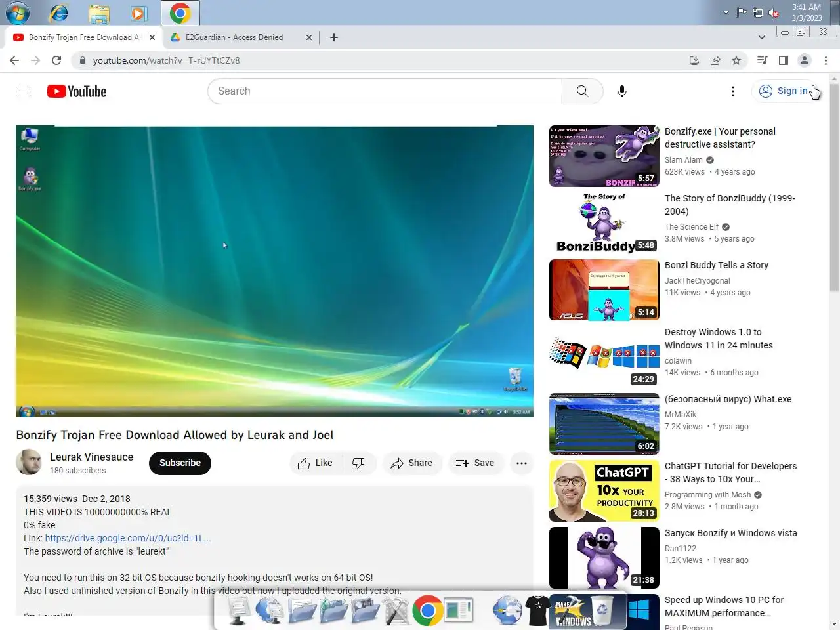Open Chrome media controls icon
The image size is (840, 630).
click(x=762, y=60)
